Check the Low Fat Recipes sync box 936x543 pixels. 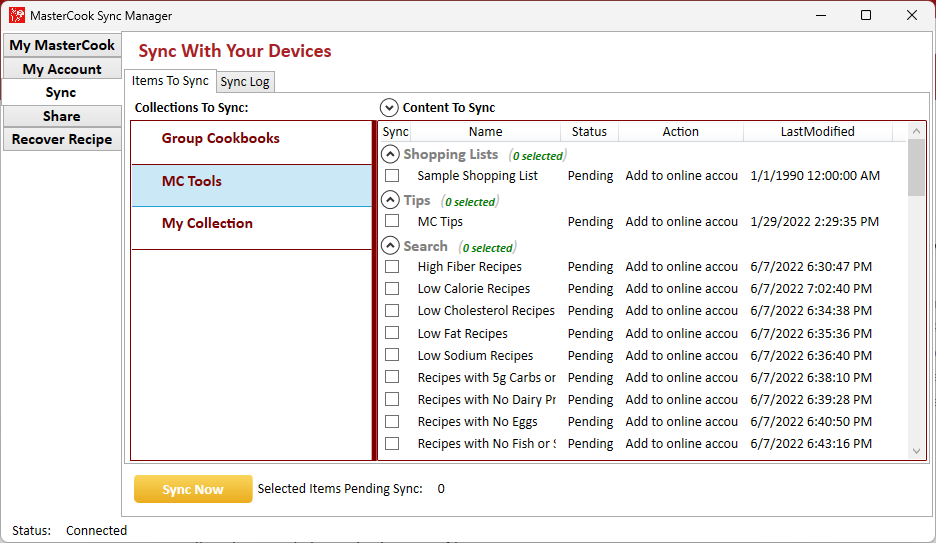point(392,332)
